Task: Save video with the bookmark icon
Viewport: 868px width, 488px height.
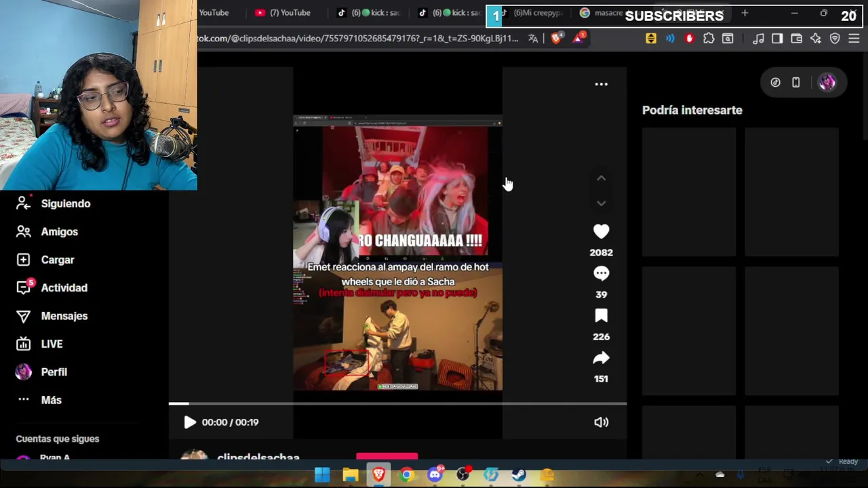Action: coord(601,316)
